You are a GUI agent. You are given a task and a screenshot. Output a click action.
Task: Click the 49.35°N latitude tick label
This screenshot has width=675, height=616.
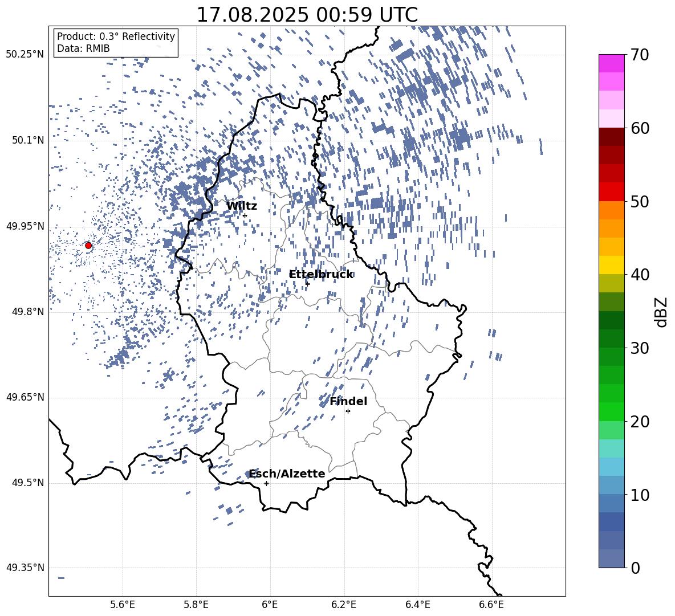[x=25, y=568]
